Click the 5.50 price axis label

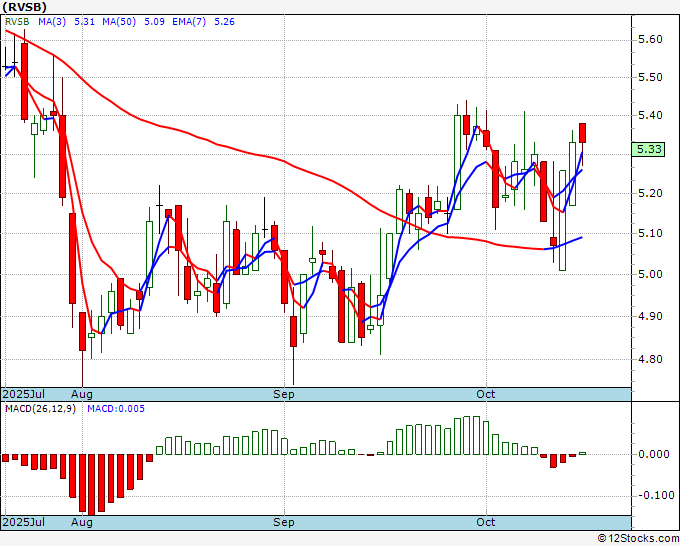click(650, 78)
